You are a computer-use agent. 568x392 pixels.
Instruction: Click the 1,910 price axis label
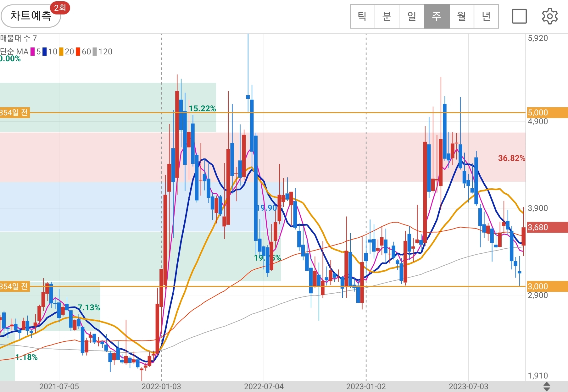pyautogui.click(x=538, y=376)
